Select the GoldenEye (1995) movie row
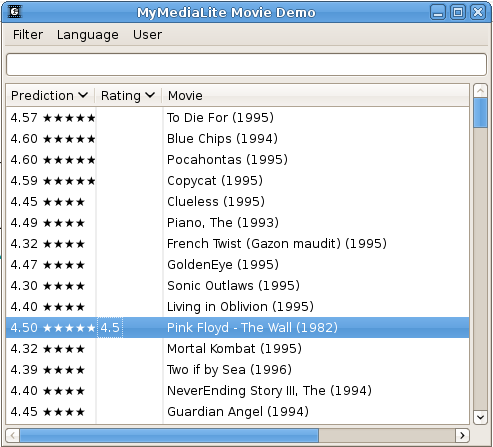 point(237,265)
